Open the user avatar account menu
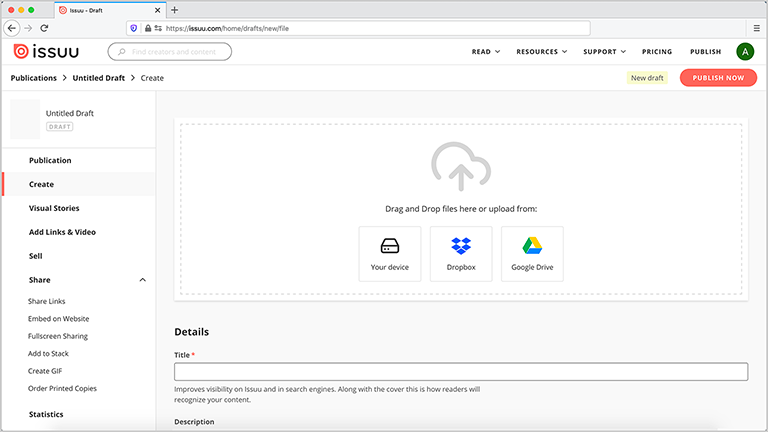The height and width of the screenshot is (432, 768). click(745, 52)
